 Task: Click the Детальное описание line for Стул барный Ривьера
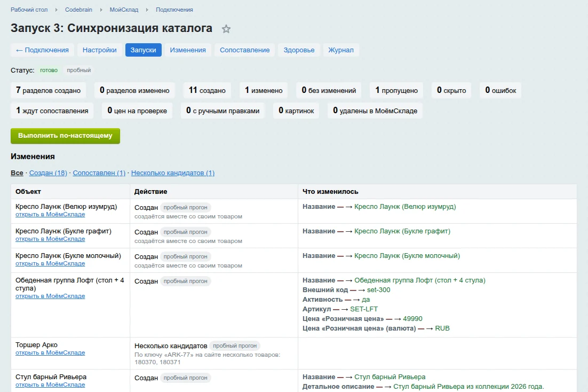point(423,386)
